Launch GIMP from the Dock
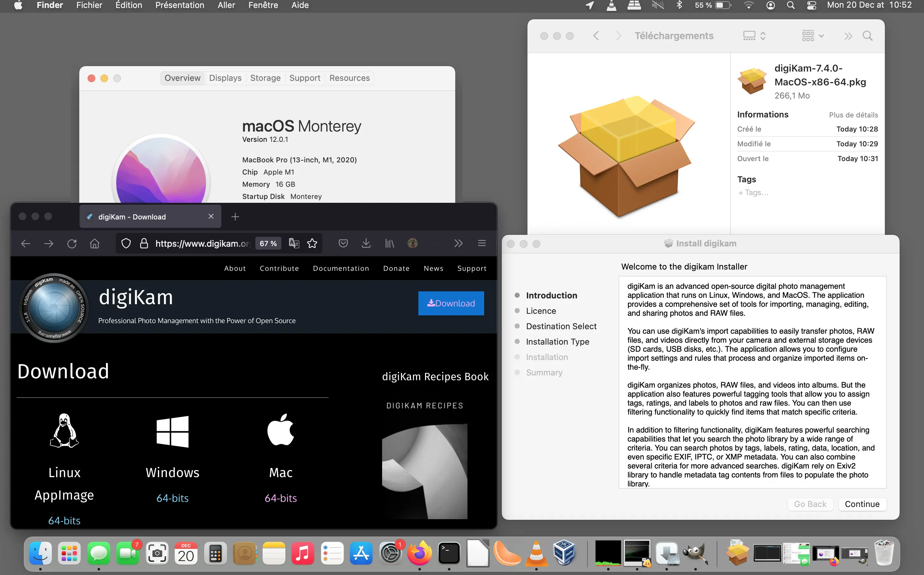 696,553
